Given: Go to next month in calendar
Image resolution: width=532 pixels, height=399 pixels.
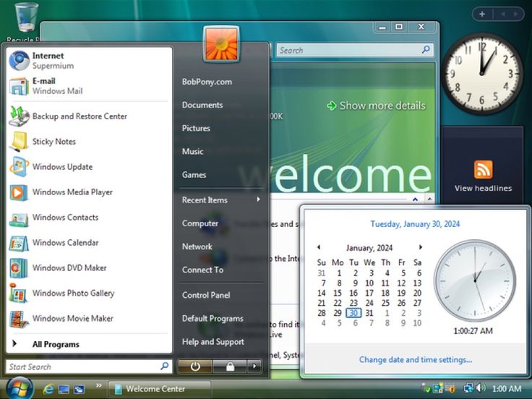Looking at the screenshot, I should click(421, 247).
